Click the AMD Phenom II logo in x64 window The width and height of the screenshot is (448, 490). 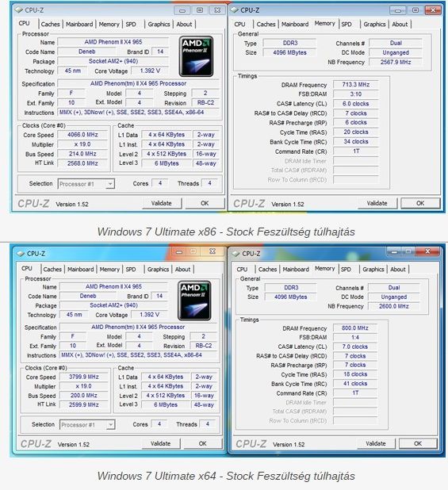click(194, 301)
